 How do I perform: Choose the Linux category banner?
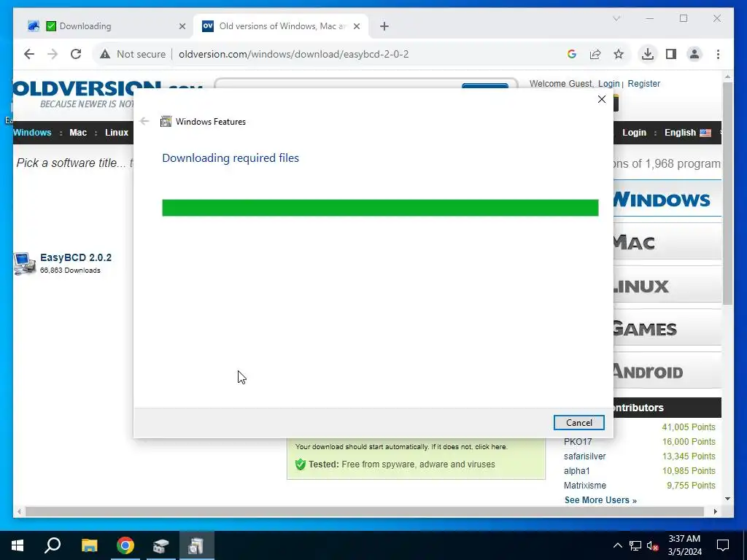[x=667, y=286]
